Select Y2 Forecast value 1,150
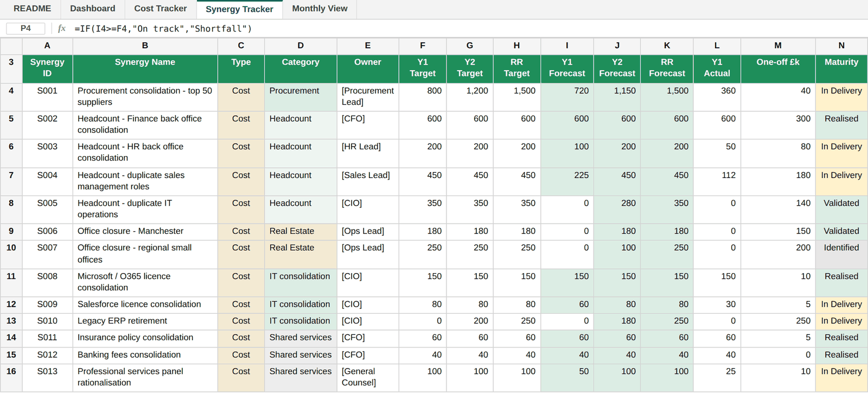Viewport: 868px width, 393px height. click(x=617, y=97)
